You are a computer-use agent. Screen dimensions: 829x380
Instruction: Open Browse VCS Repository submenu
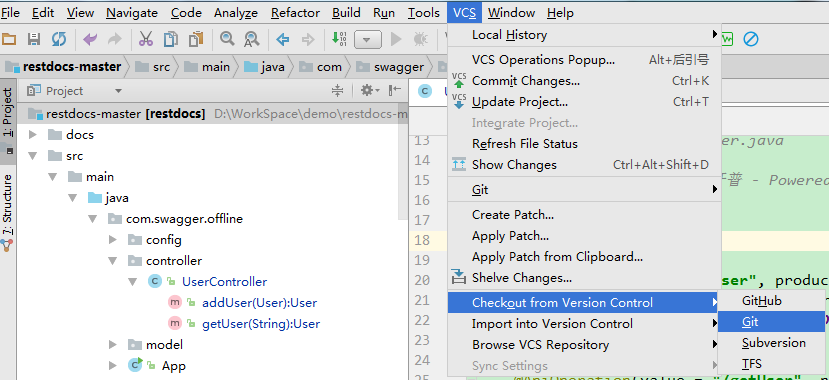(x=583, y=345)
